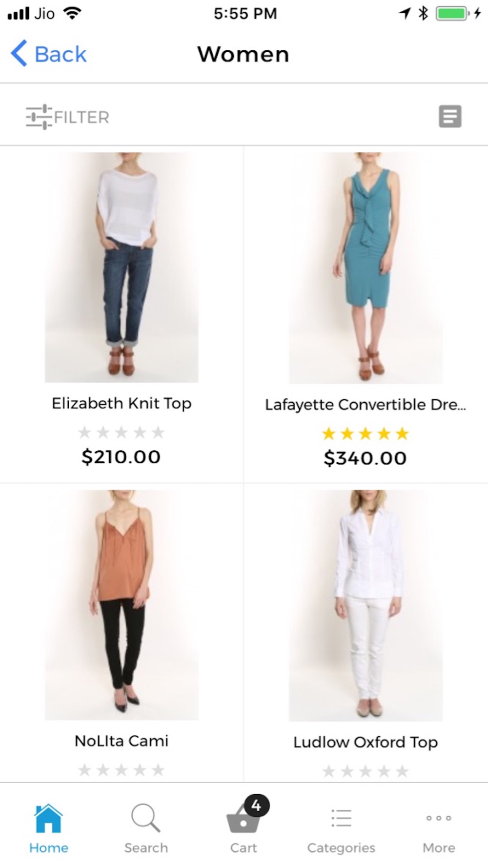The width and height of the screenshot is (488, 868).
Task: Tap the Ludlow Oxford Top title
Action: 366,742
